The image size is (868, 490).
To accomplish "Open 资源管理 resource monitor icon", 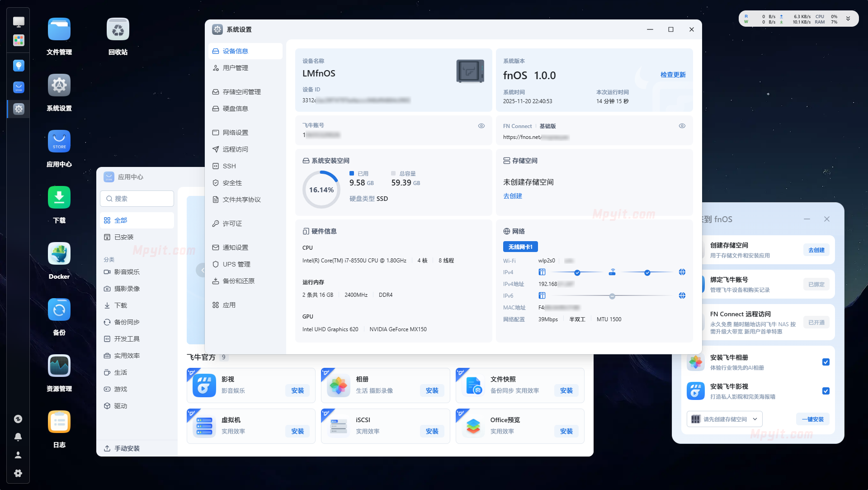I will [59, 366].
